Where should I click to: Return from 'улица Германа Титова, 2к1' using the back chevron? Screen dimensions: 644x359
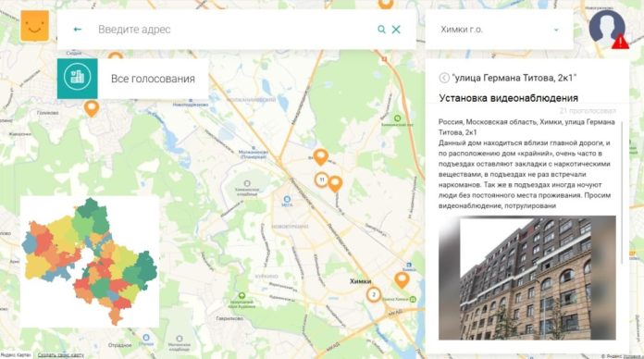pyautogui.click(x=444, y=78)
